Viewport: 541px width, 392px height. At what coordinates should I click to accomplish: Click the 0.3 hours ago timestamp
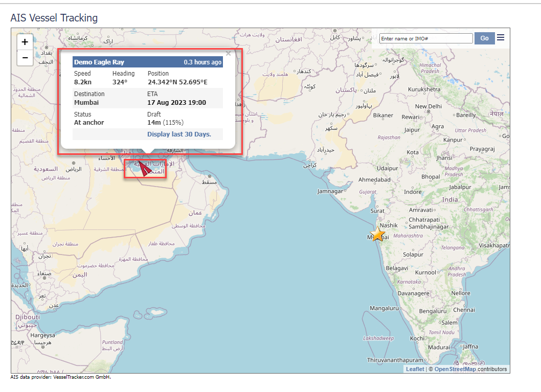pos(202,62)
